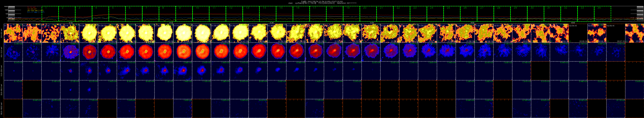The image size is (644, 118).
Task: Select the 12.0–25.0 keV image in the 01:38:16 column
Action: [89, 71]
